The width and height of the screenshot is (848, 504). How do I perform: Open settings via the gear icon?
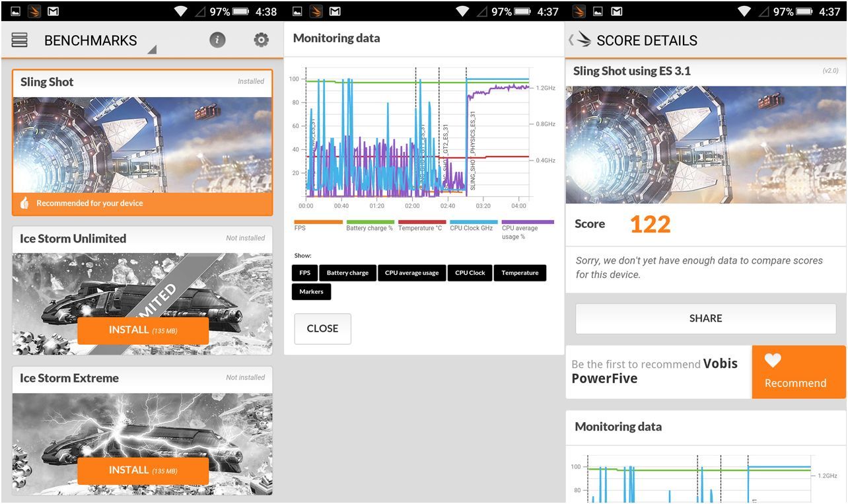coord(262,40)
